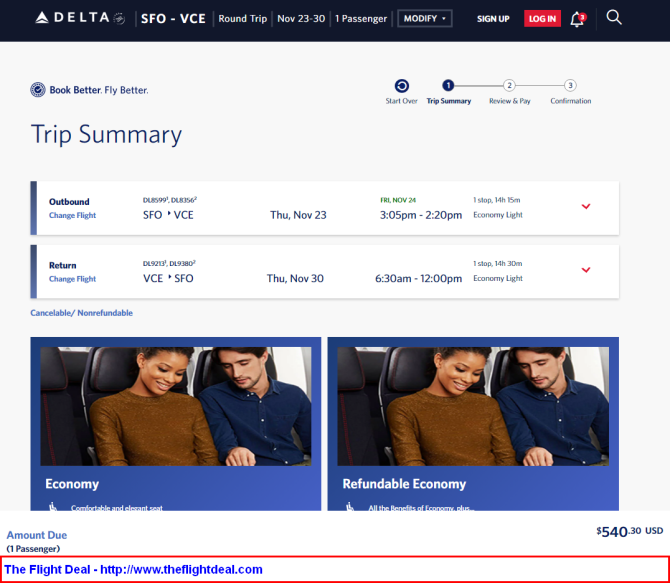Click outbound flight numbers DL8599, DL8356

[x=170, y=200]
